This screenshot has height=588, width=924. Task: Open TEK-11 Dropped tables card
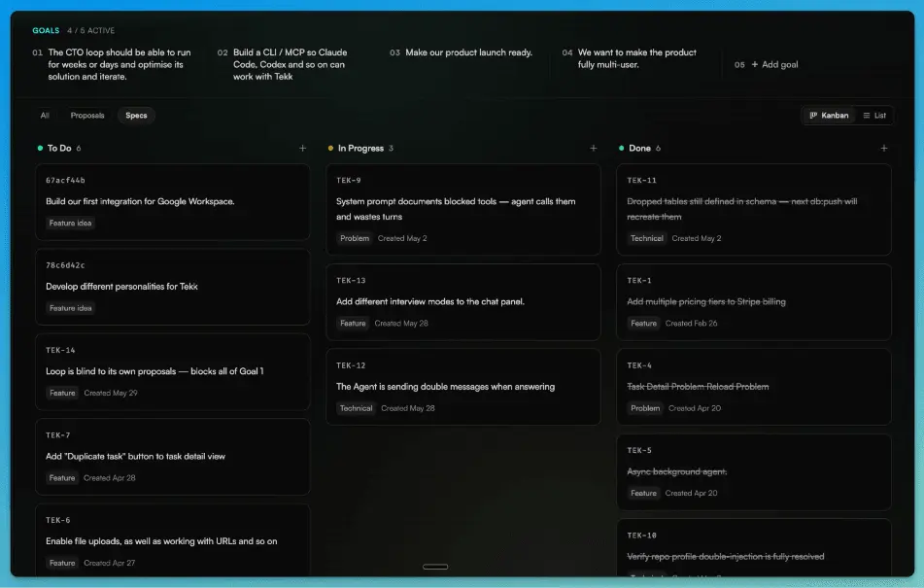tap(754, 209)
